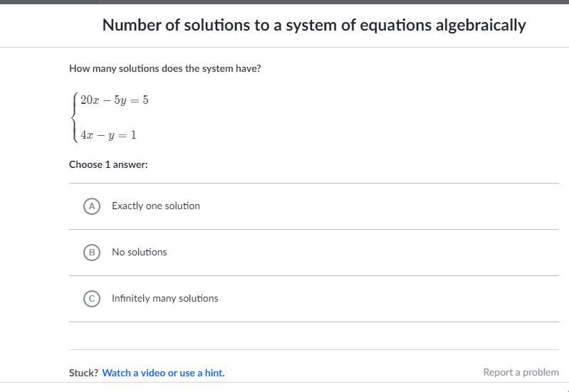
Task: Click the "Choose 1 answer:" label
Action: tap(108, 164)
